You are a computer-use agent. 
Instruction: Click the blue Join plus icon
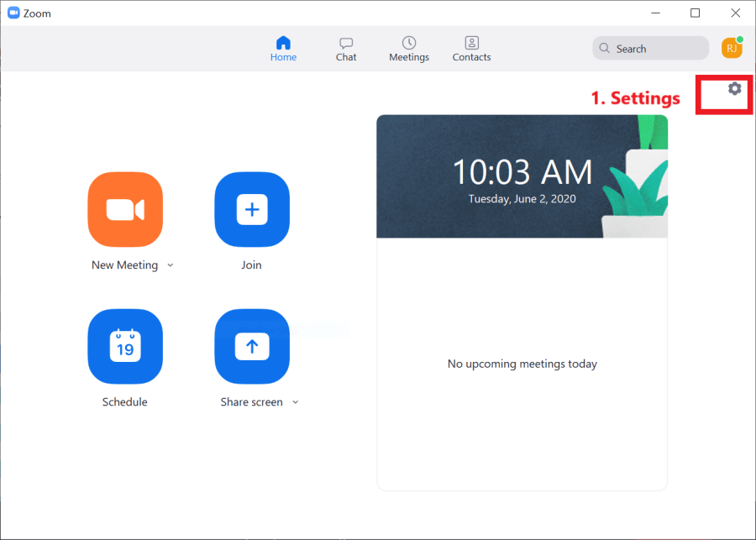point(252,209)
